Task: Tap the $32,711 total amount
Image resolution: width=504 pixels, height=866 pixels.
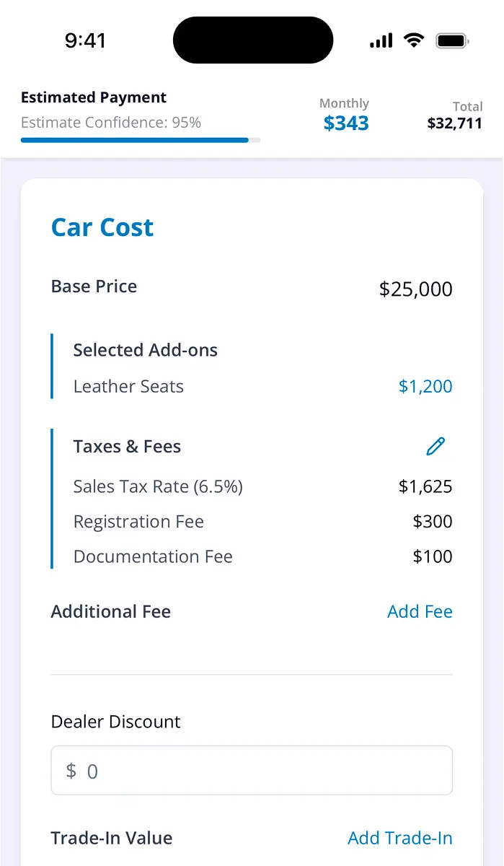Action: 454,123
